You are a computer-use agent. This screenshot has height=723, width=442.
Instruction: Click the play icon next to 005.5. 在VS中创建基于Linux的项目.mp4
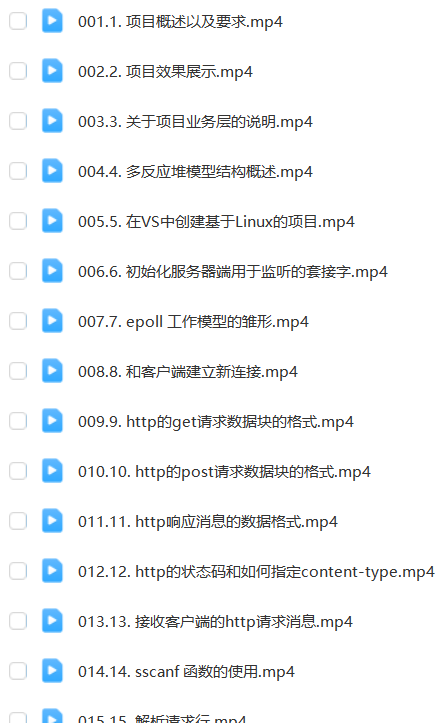click(x=52, y=221)
